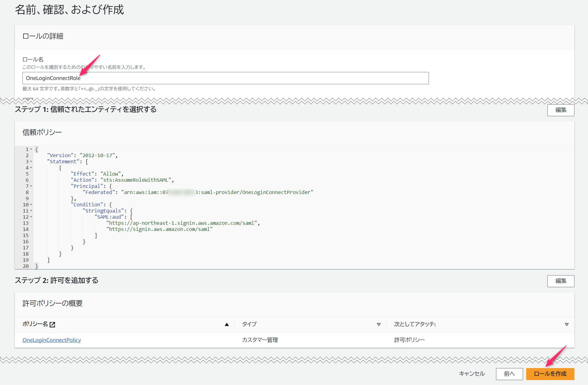Open external link icon beside ポリシー名
This screenshot has width=588, height=385.
52,324
